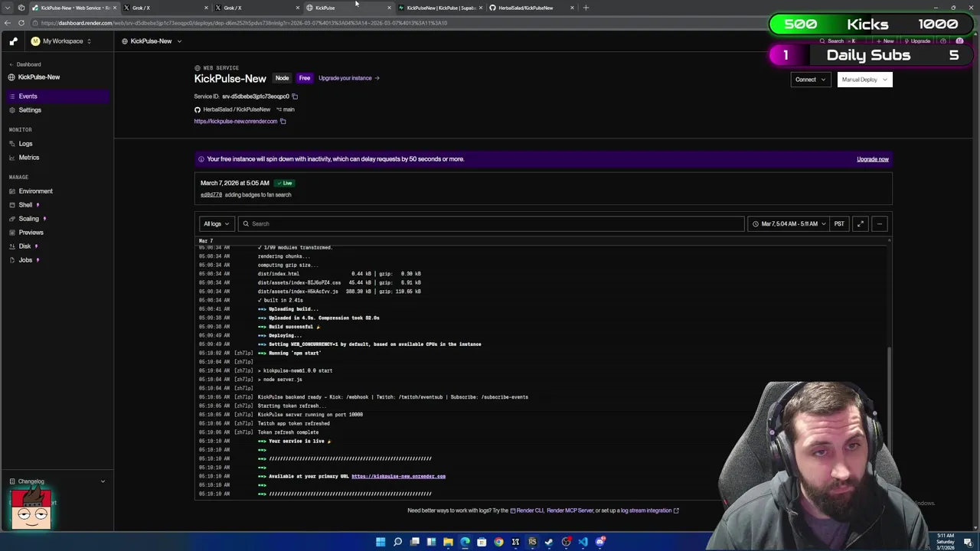Switch to the HerbalSalad/KickPulseNew GitHub tab
The height and width of the screenshot is (551, 980).
(x=532, y=8)
